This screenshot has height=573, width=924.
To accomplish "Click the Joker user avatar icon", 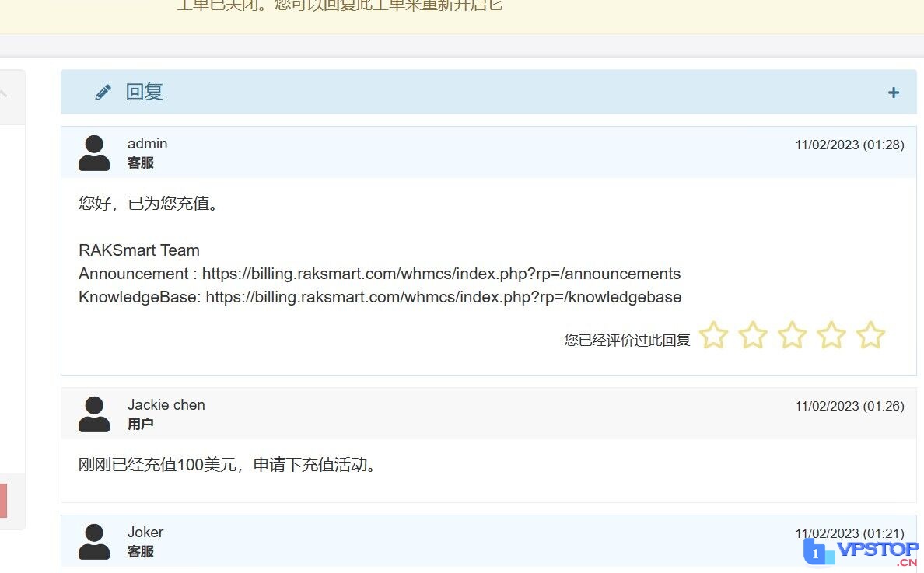I will click(x=94, y=542).
